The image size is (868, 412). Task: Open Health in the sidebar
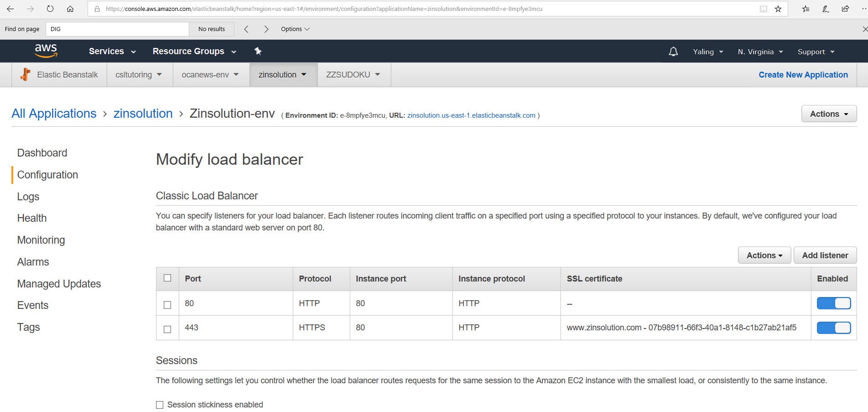click(32, 218)
